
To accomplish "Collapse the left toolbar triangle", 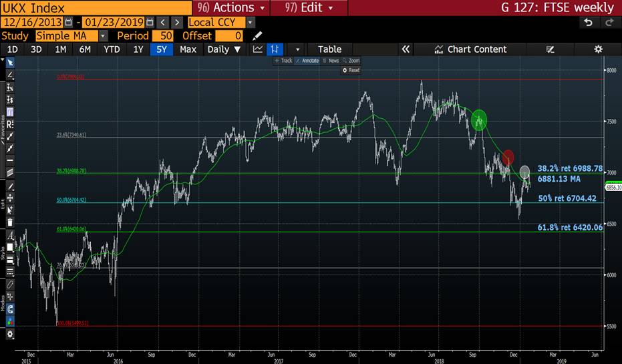I will point(3,60).
